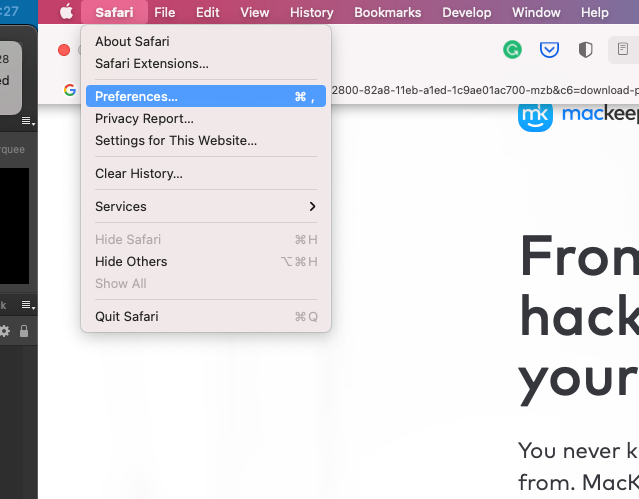Choose Settings for This Website…
Screen dimensions: 639x499
pyautogui.click(x=206, y=141)
